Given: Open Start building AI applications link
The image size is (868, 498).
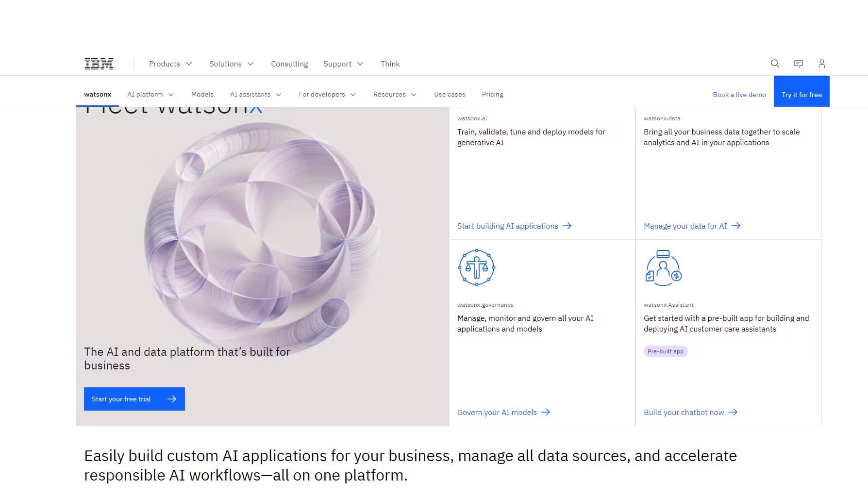Looking at the screenshot, I should point(514,226).
